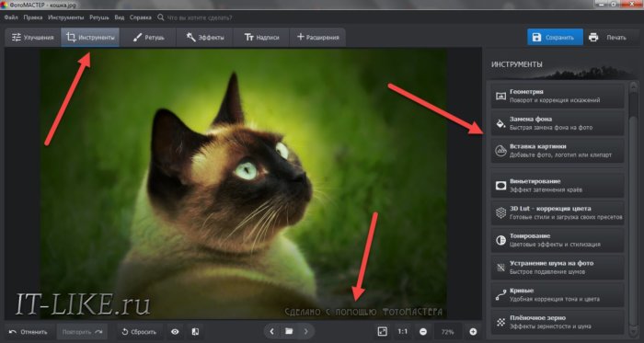
Task: Go to previous photo arrow
Action: tap(272, 331)
